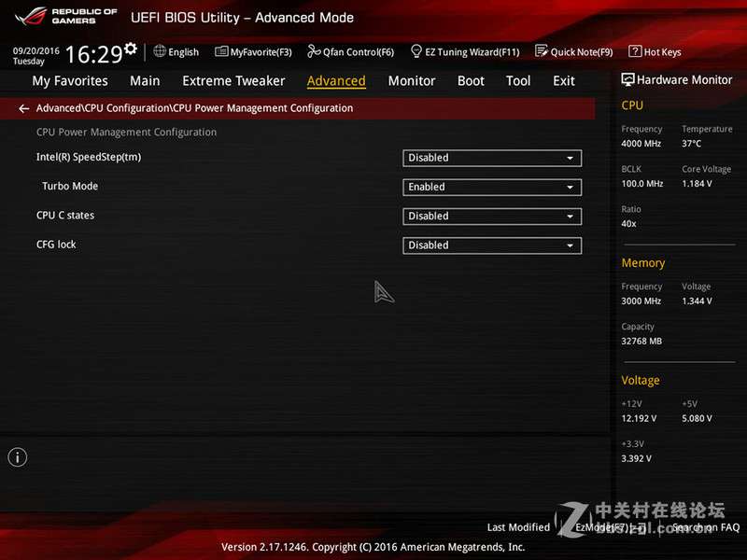Click Memory voltage 1.344 V value
Viewport: 747px width, 560px height.
tap(697, 301)
